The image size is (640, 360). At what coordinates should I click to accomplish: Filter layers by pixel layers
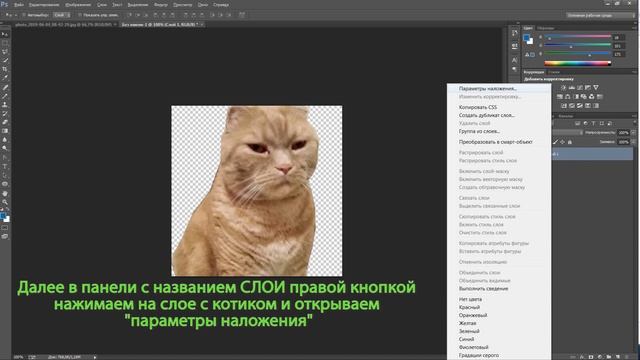click(x=578, y=123)
